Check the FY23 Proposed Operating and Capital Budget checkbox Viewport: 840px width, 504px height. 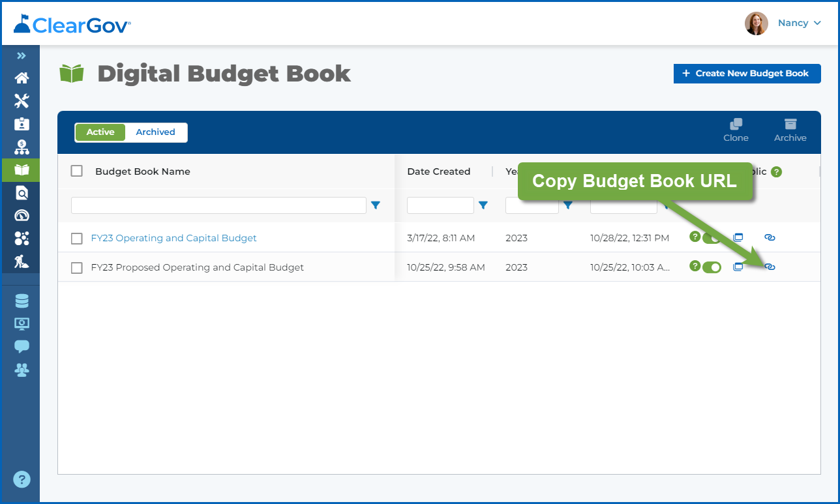(x=77, y=268)
